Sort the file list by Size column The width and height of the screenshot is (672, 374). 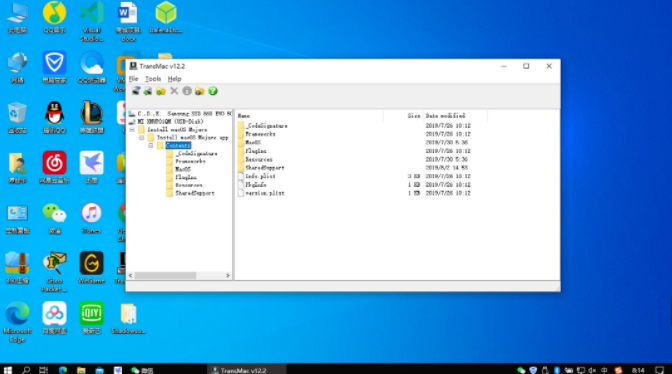(x=402, y=116)
